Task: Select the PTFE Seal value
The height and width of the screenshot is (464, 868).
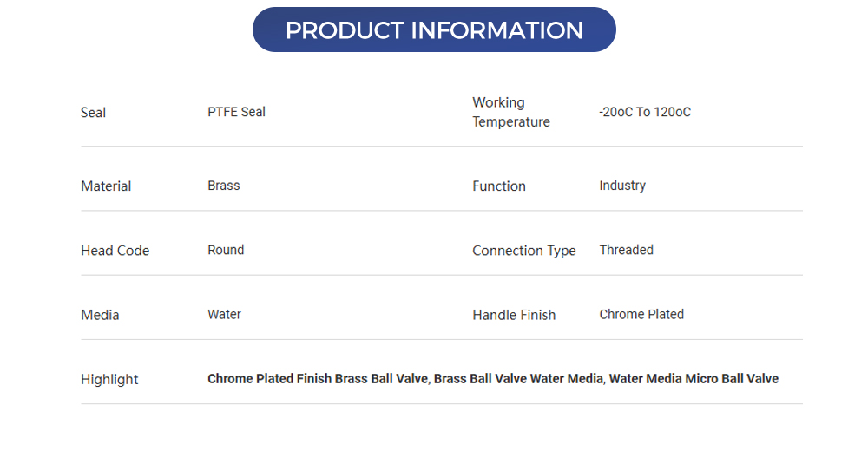Action: pyautogui.click(x=236, y=112)
